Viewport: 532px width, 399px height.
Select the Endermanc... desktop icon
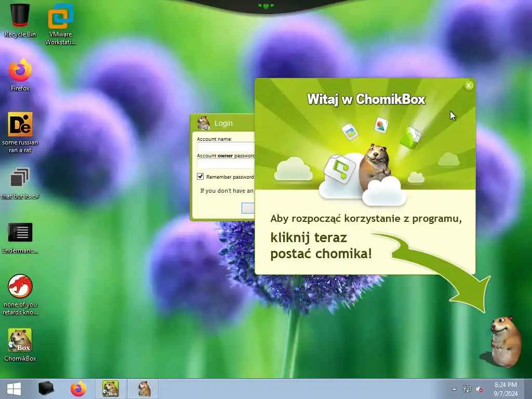point(20,237)
